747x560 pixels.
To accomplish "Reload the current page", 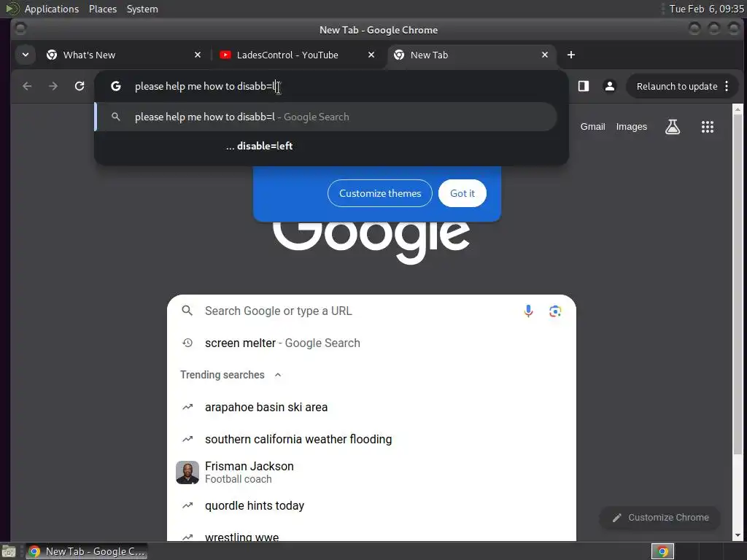I will (x=80, y=86).
